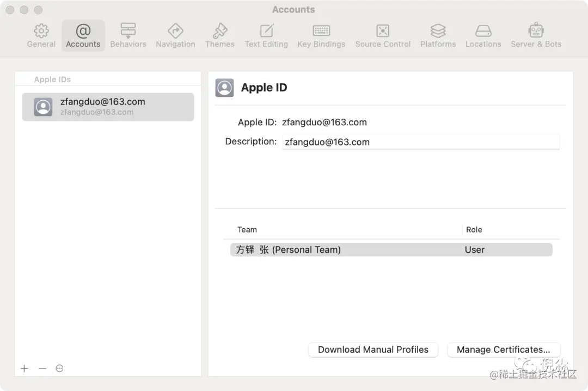The image size is (588, 391).
Task: Click the Role column header
Action: tap(474, 230)
